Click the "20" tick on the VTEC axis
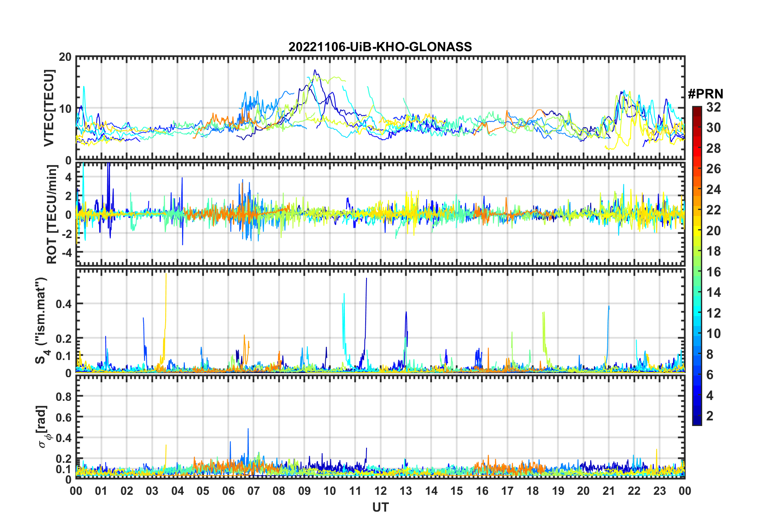Image resolution: width=761 pixels, height=532 pixels. click(x=65, y=57)
